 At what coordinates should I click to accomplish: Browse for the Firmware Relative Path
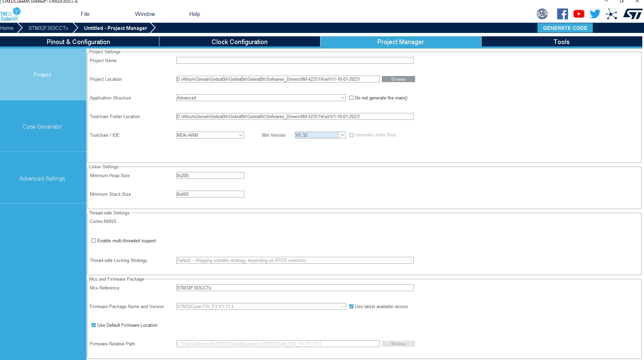[x=398, y=344]
